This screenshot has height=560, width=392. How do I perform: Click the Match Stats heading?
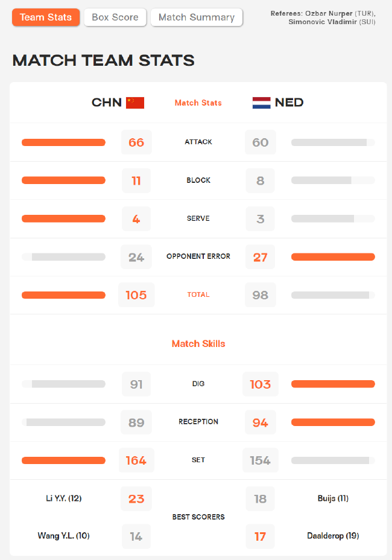click(x=198, y=103)
